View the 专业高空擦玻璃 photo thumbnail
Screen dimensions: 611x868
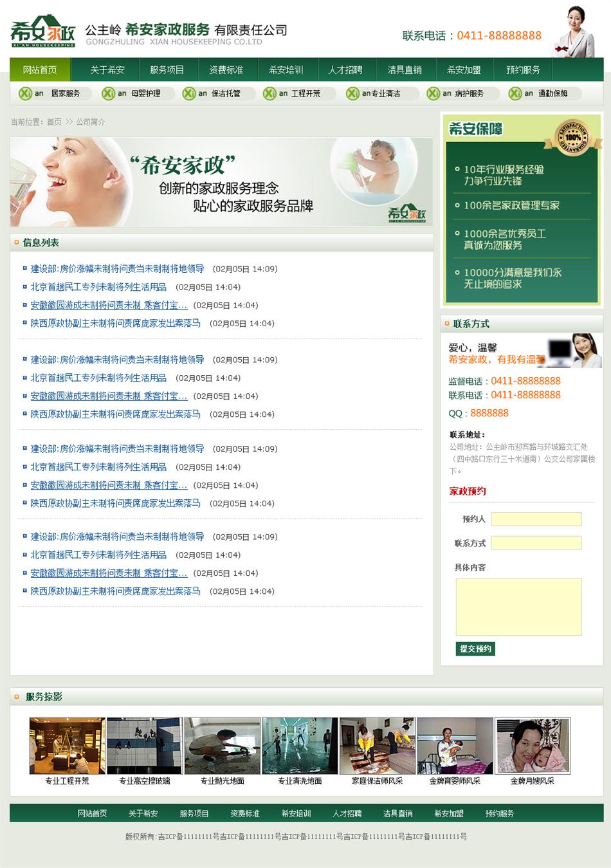(x=145, y=746)
